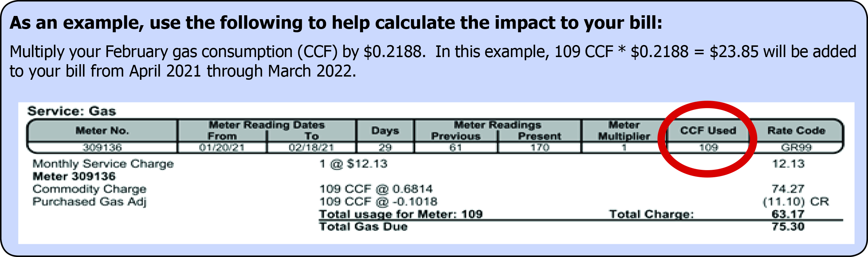Click the present meter reading 170

(540, 147)
